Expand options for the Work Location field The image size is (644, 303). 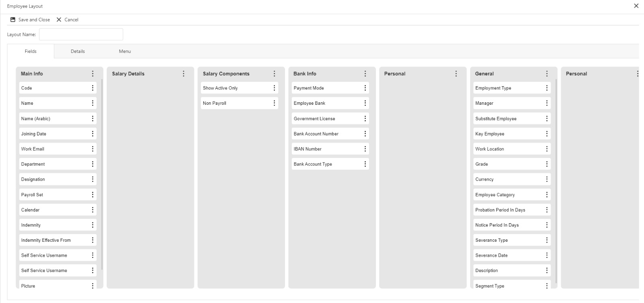[547, 149]
